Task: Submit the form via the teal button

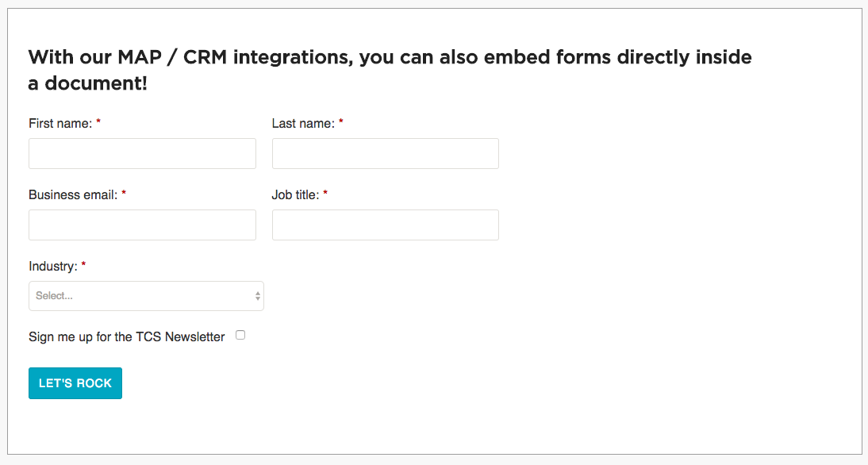Action: (x=75, y=382)
